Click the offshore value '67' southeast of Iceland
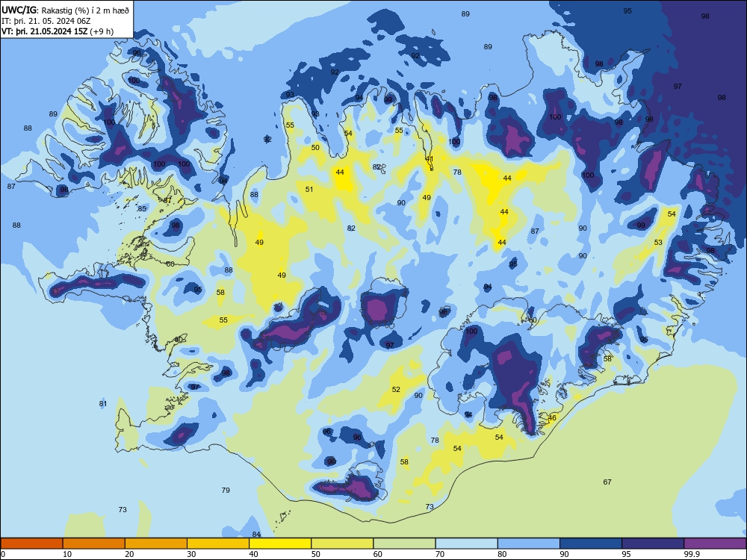The width and height of the screenshot is (747, 560). click(607, 482)
